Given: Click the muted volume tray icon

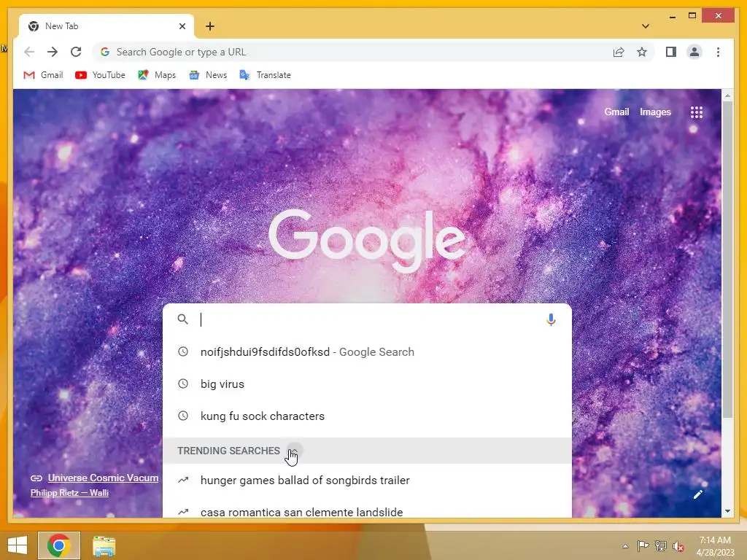Looking at the screenshot, I should [678, 546].
